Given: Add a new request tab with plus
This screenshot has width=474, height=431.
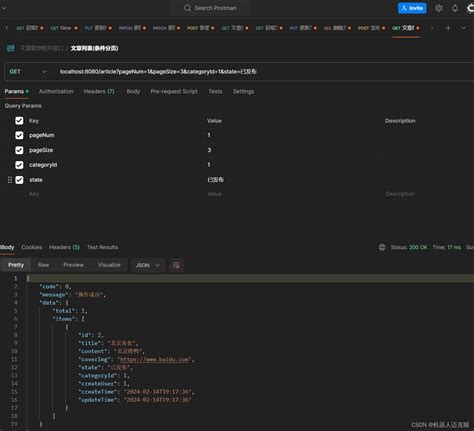Looking at the screenshot, I should click(x=448, y=28).
